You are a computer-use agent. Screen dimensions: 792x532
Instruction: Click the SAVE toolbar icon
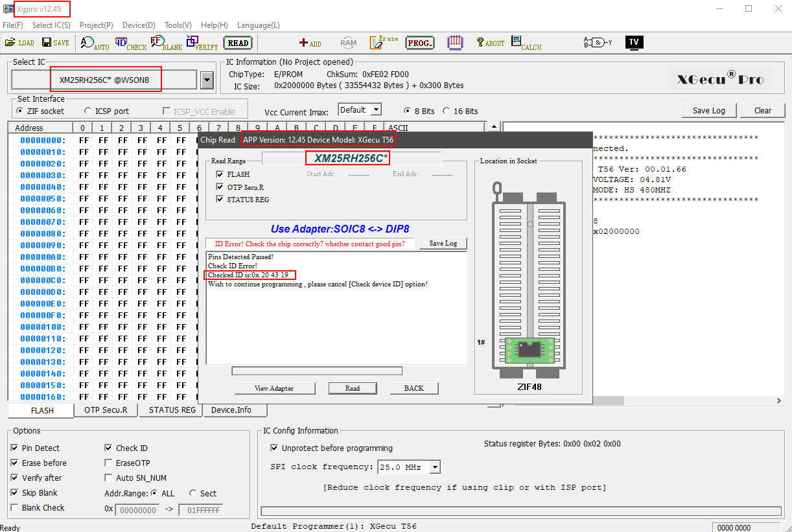[56, 43]
